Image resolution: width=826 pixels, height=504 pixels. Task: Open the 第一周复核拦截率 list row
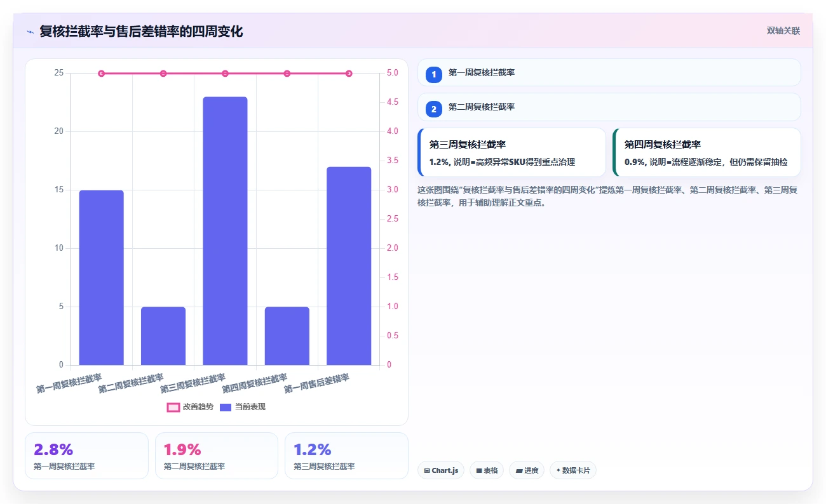point(609,72)
